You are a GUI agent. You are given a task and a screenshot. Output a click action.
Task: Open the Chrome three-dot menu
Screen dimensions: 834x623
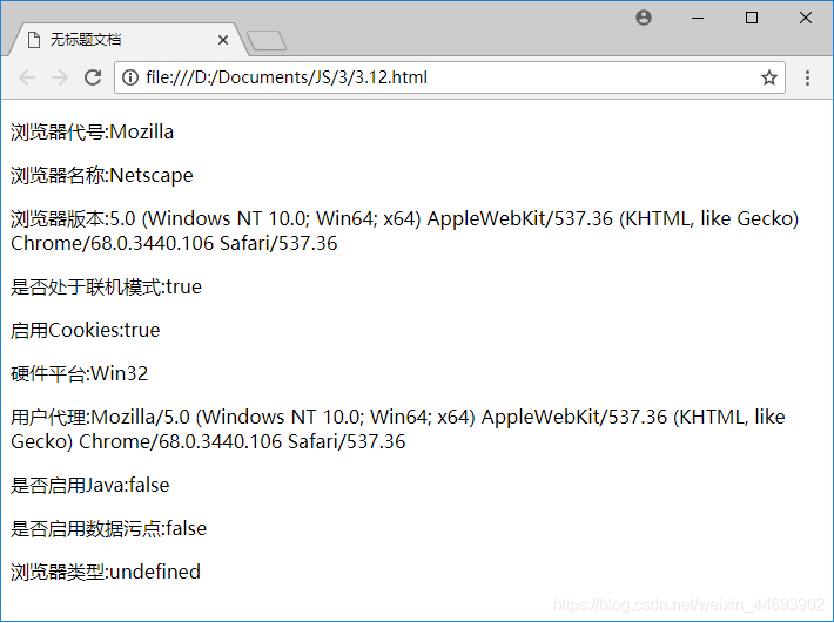point(807,78)
